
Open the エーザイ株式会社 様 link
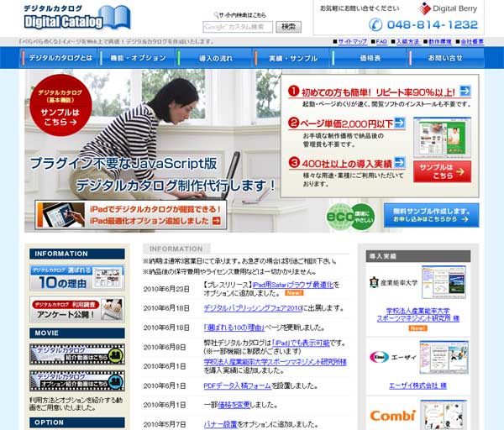click(417, 385)
